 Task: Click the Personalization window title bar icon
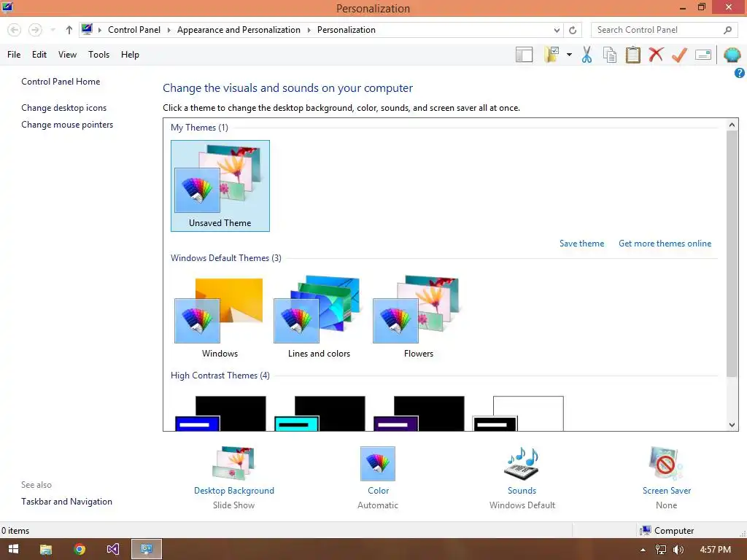(x=7, y=7)
